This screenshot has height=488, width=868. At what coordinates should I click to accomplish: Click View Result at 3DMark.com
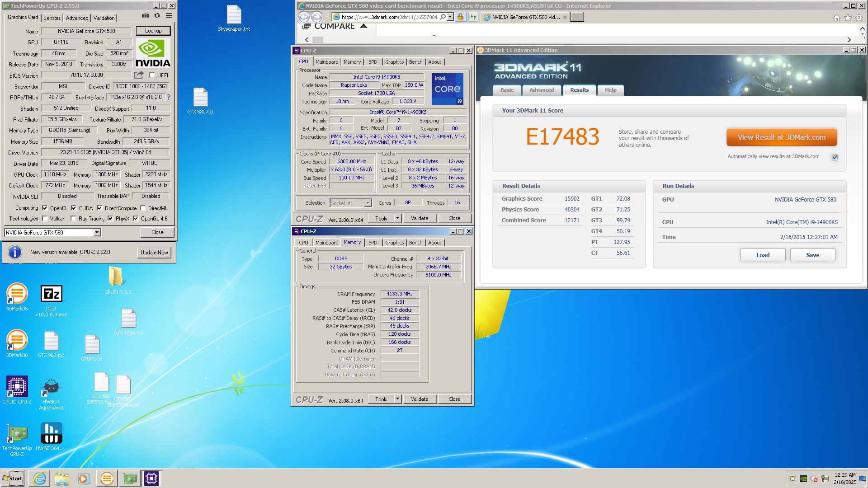[x=781, y=137]
